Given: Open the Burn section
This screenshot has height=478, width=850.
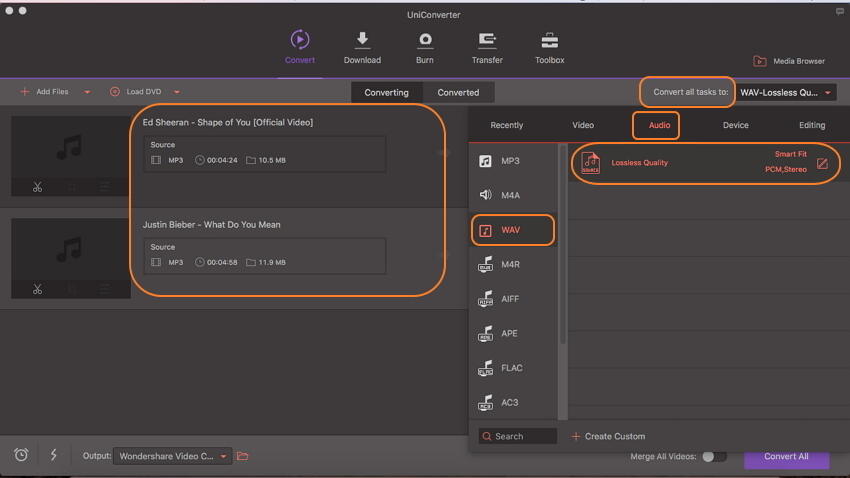Looking at the screenshot, I should click(x=424, y=47).
